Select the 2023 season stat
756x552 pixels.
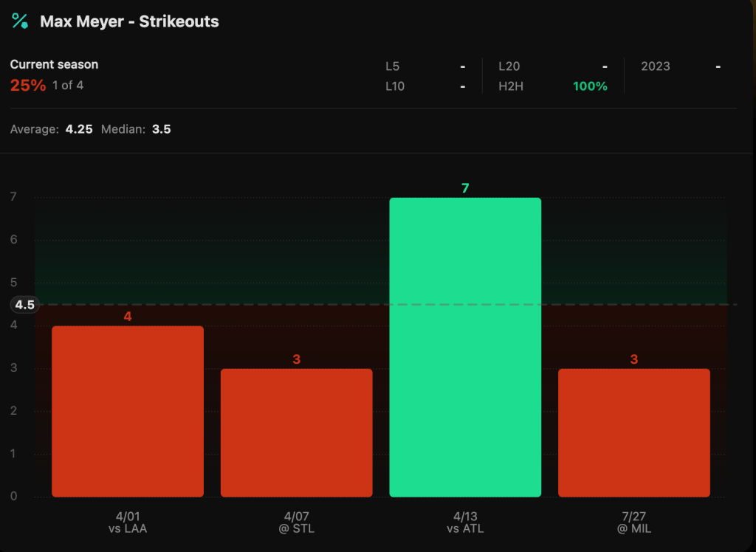(655, 66)
